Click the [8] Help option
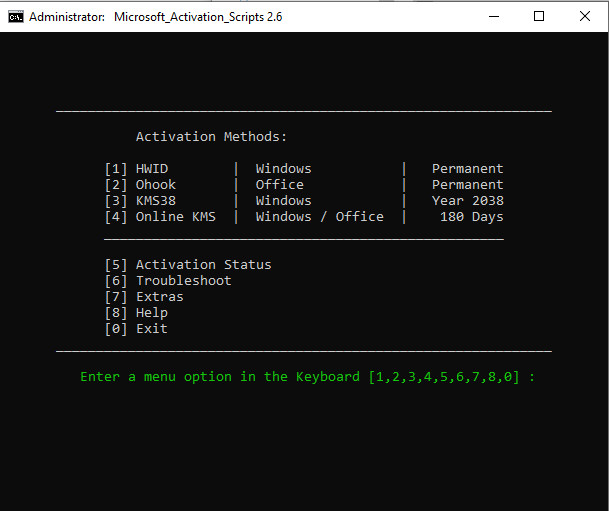The image size is (609, 511). pos(136,313)
